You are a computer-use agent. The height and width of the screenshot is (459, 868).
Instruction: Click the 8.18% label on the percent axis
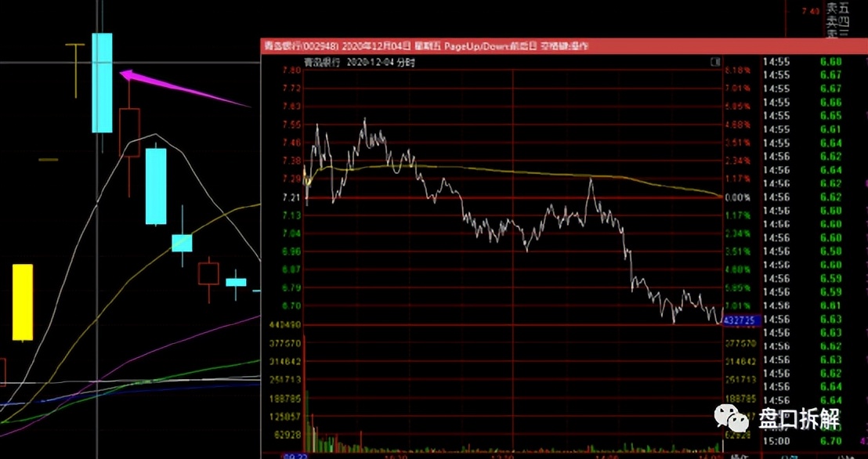click(x=739, y=70)
